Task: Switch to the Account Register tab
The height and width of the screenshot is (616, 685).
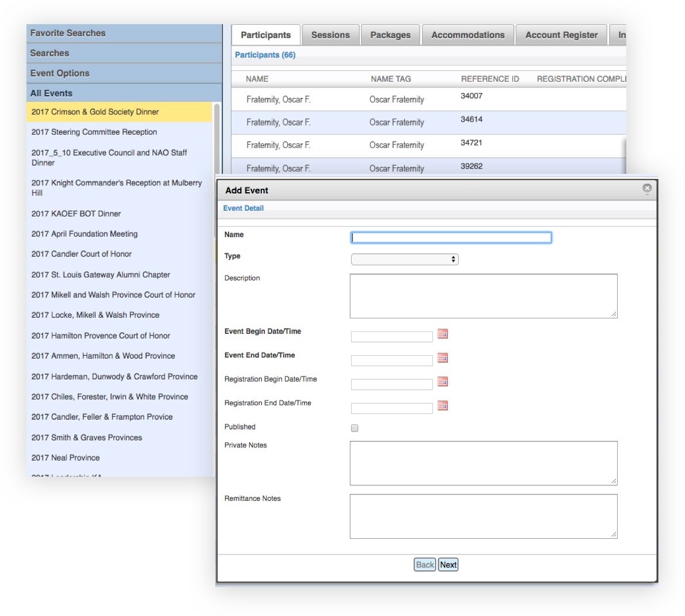Action: 561,35
